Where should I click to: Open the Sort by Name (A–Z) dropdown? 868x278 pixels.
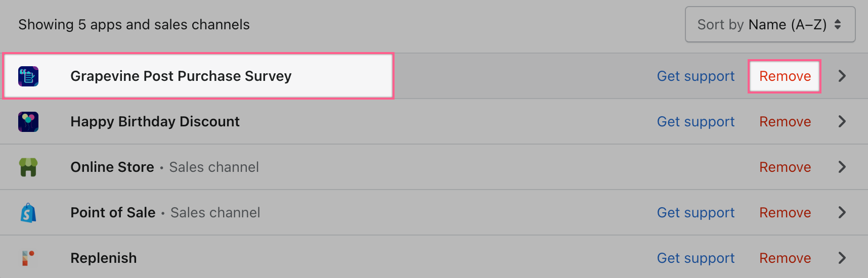click(x=769, y=24)
